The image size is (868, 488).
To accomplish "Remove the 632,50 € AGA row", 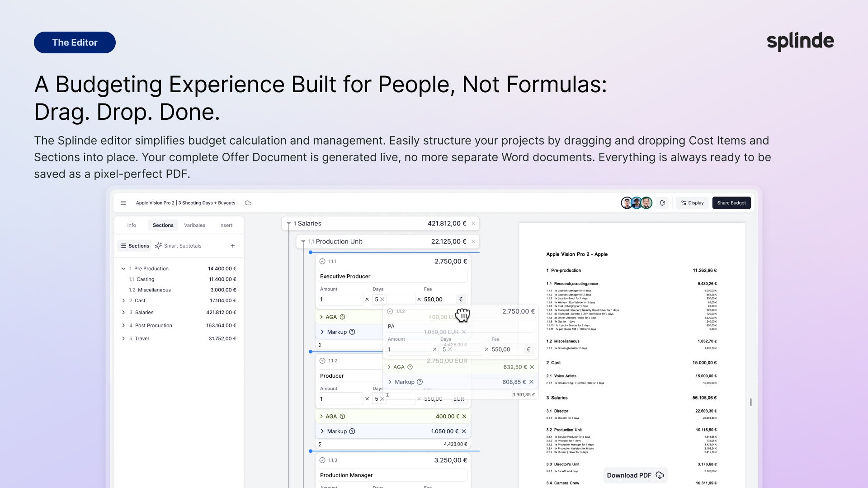I will pyautogui.click(x=532, y=367).
